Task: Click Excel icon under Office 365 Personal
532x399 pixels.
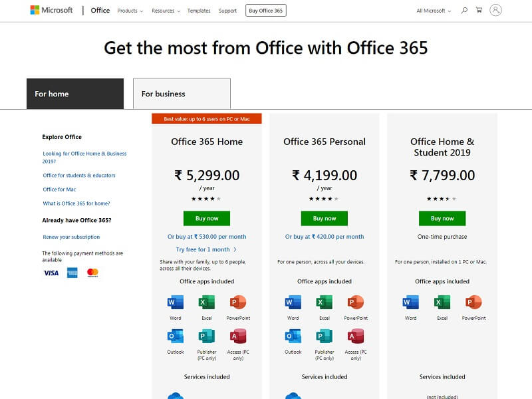Action: pyautogui.click(x=325, y=302)
